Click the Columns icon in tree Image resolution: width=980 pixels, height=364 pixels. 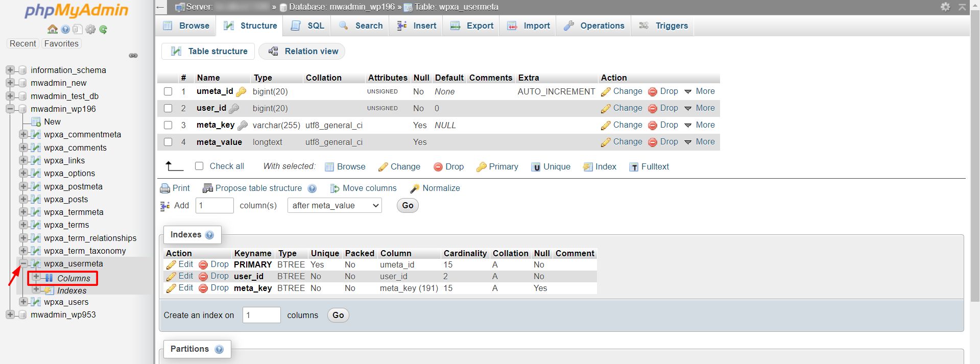49,278
